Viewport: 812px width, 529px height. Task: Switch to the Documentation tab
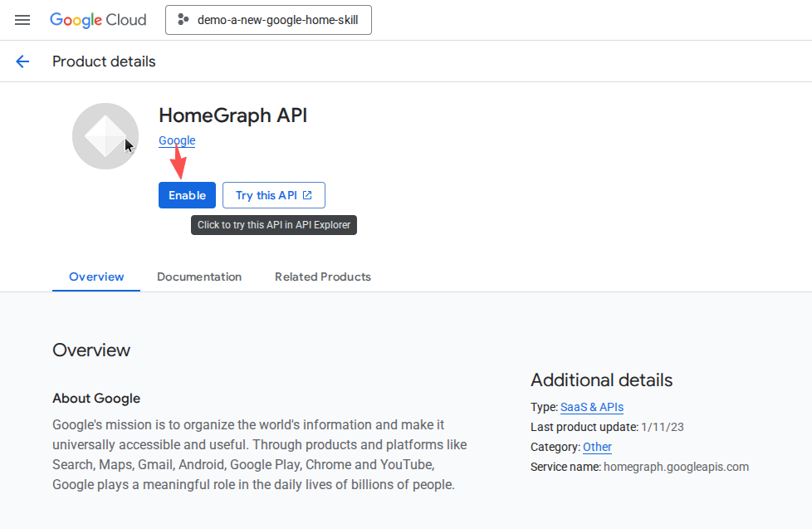pyautogui.click(x=199, y=277)
